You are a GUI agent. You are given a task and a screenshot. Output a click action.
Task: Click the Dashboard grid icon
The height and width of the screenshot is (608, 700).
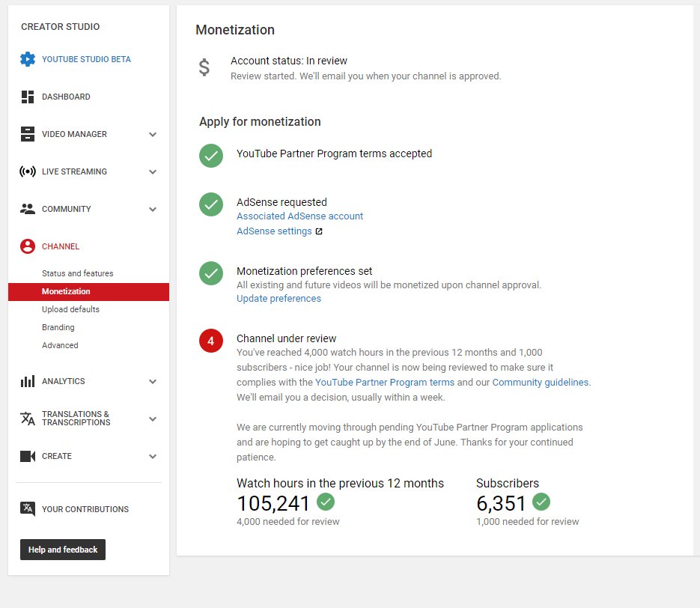pos(28,97)
